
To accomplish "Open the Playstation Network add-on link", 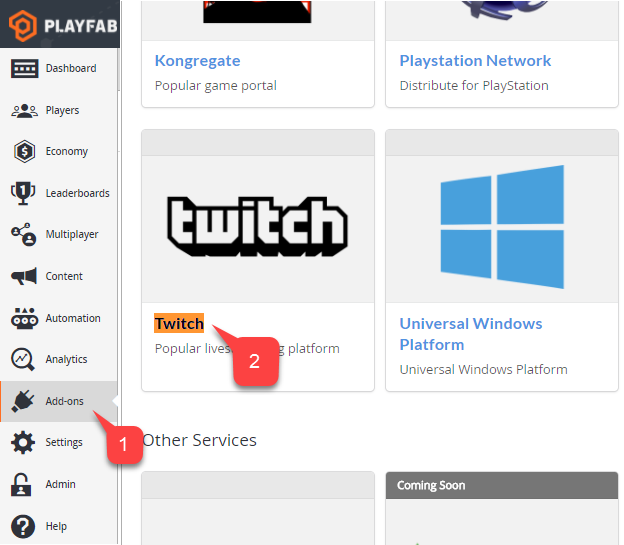I will (x=475, y=61).
